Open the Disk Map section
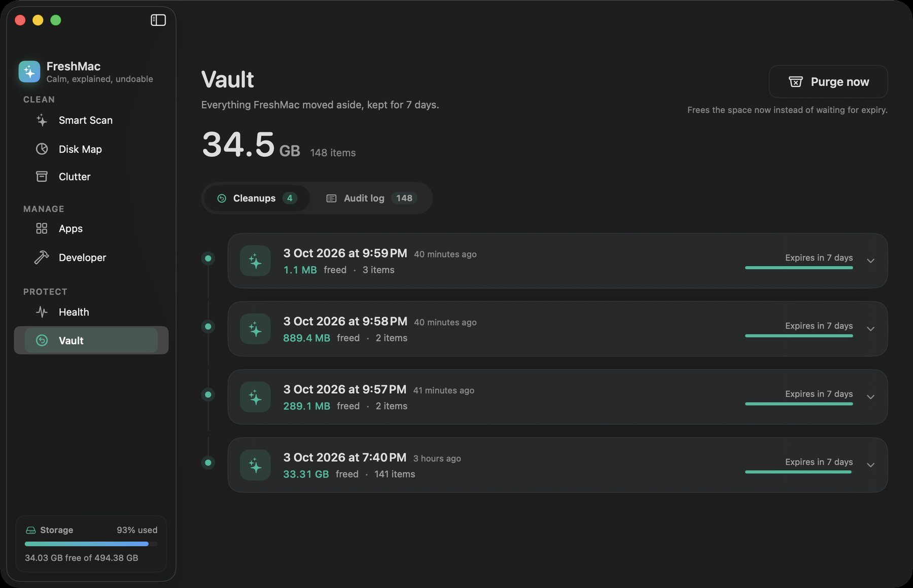 coord(91,149)
